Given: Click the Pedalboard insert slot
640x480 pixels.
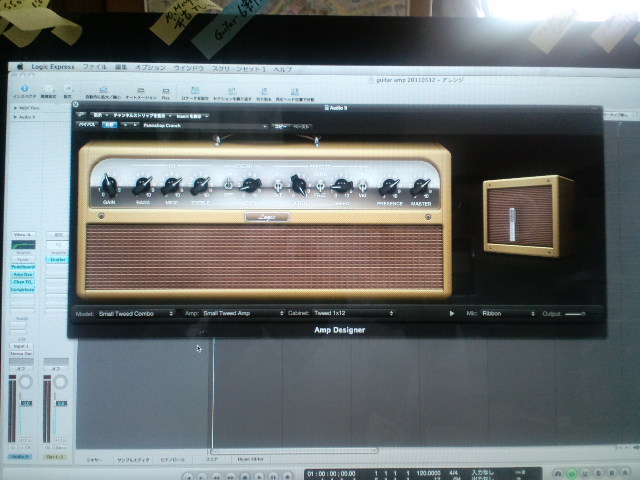Looking at the screenshot, I should [x=23, y=267].
